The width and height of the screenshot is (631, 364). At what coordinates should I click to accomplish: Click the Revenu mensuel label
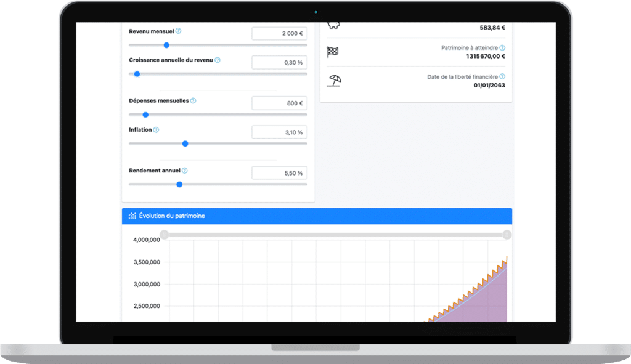click(152, 31)
